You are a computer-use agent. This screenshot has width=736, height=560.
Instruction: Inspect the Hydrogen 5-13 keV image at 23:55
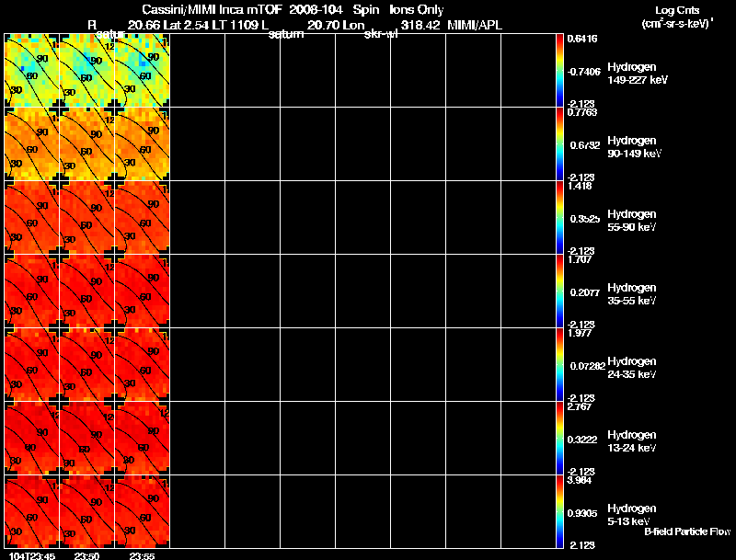143,512
